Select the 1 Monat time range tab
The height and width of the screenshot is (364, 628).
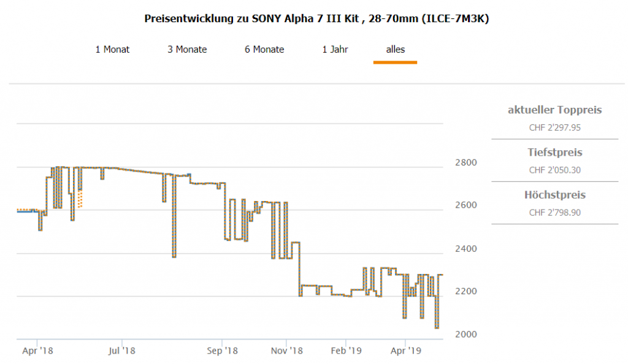[x=112, y=50]
